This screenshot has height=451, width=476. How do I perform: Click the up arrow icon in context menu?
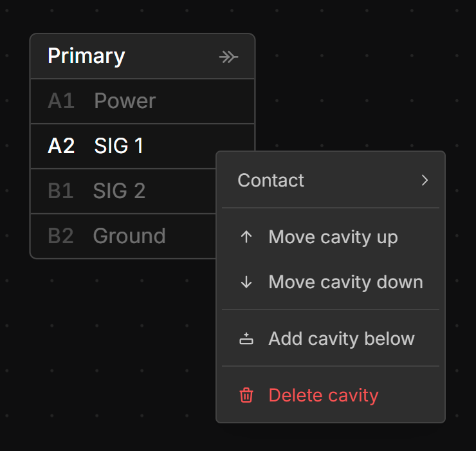246,237
